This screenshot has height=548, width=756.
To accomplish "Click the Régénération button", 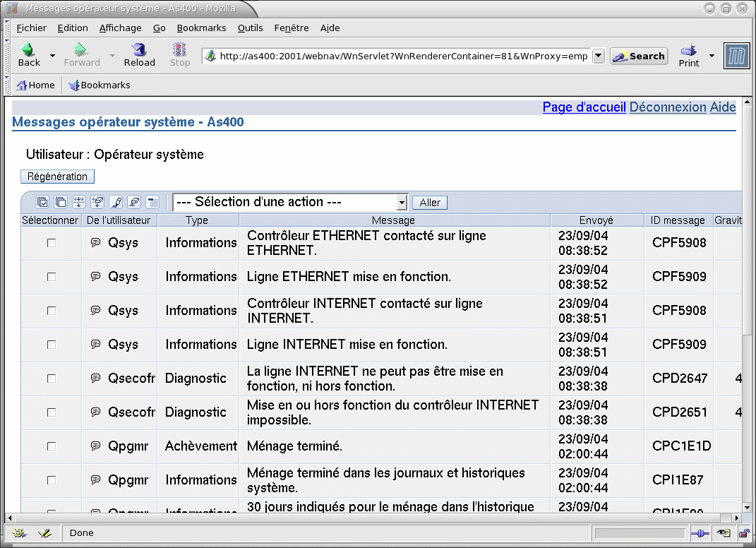I will click(57, 177).
